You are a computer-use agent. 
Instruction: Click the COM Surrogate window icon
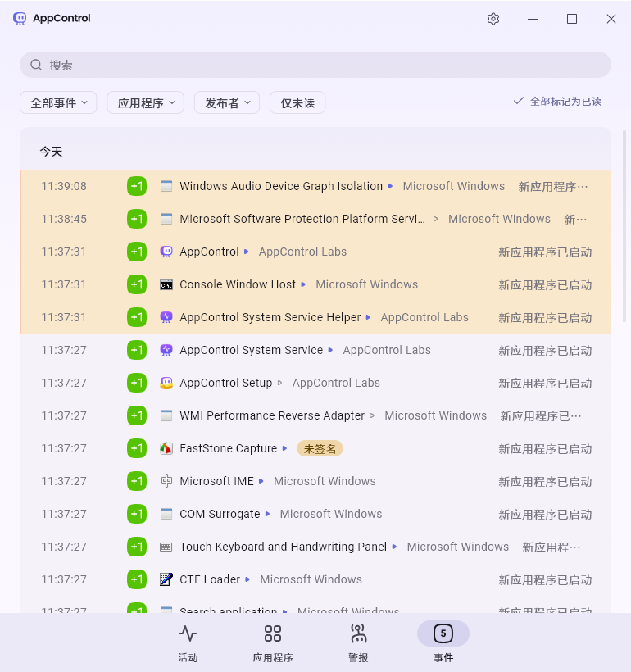pyautogui.click(x=166, y=514)
